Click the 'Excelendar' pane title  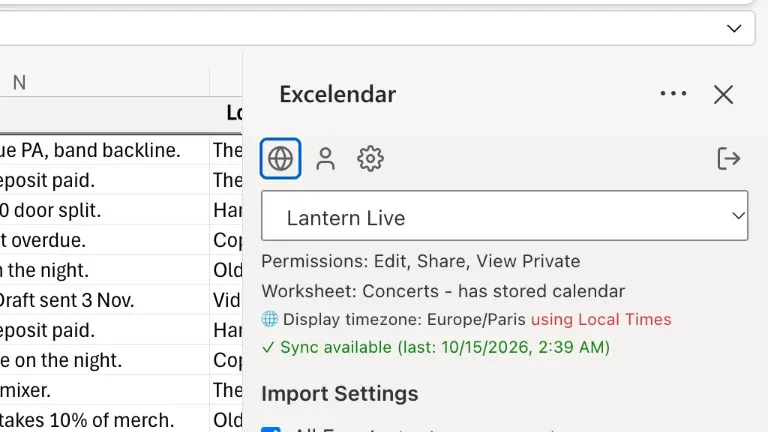click(x=337, y=94)
